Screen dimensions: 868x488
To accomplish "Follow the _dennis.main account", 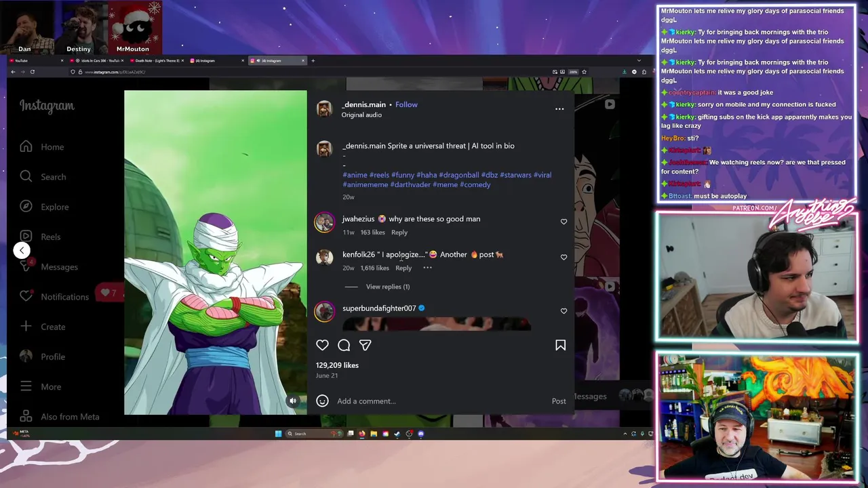I will click(406, 104).
